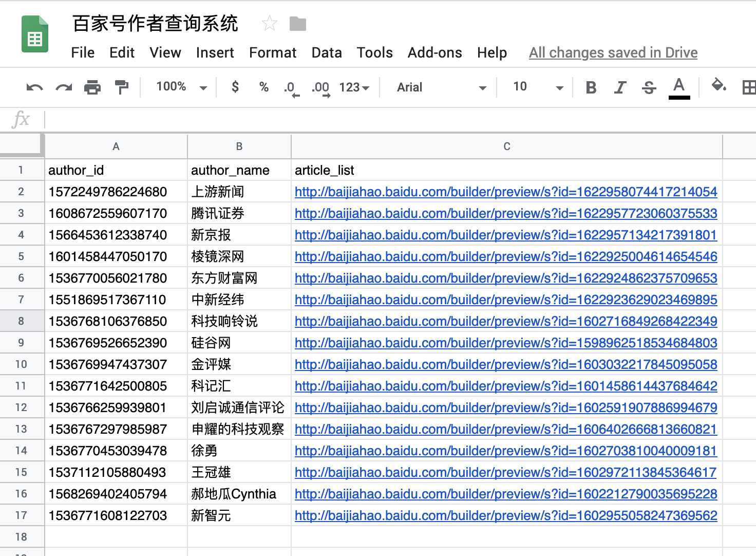Open the View menu

coord(165,52)
